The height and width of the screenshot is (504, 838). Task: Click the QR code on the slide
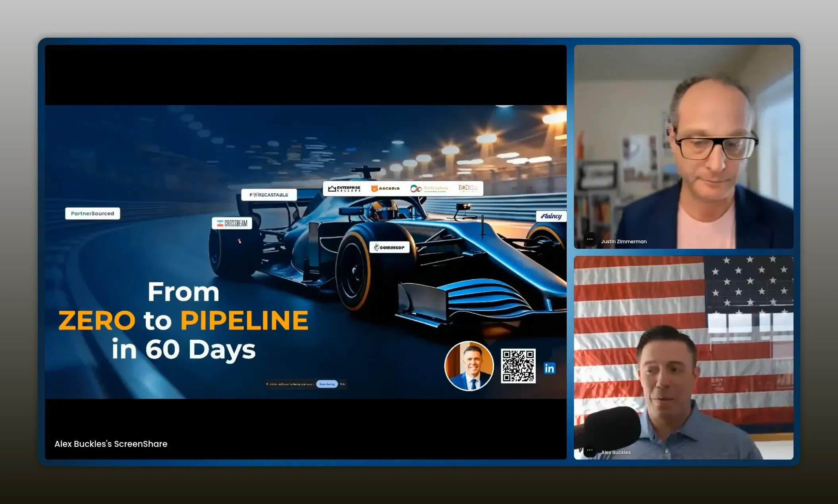[x=518, y=366]
